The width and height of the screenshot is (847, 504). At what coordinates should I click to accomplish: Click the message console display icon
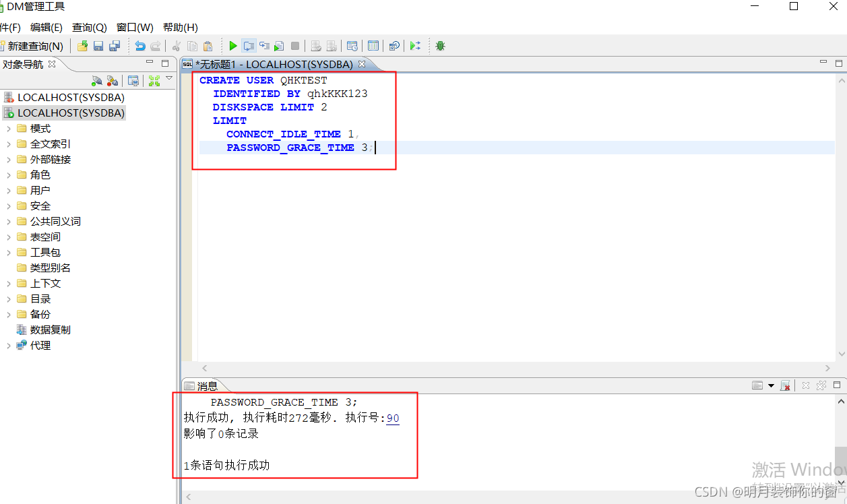pyautogui.click(x=757, y=385)
